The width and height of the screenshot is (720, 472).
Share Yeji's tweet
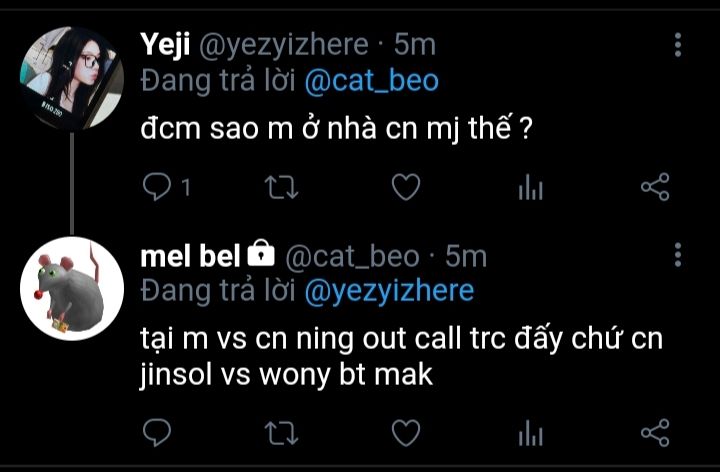click(655, 187)
